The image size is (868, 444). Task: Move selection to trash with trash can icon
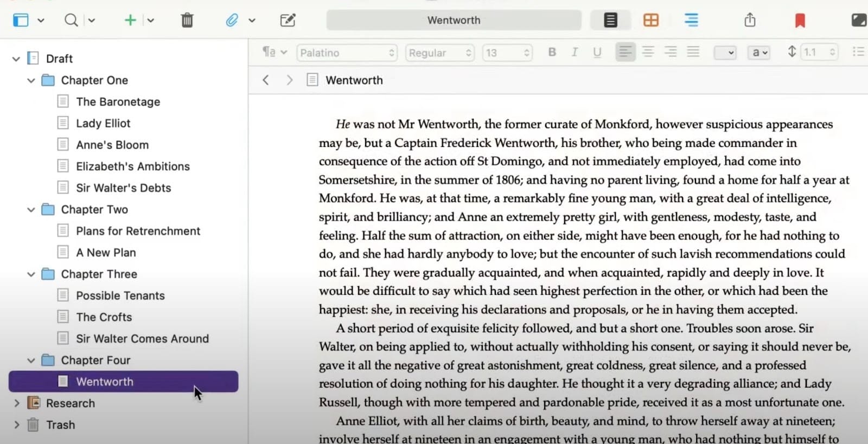click(187, 21)
